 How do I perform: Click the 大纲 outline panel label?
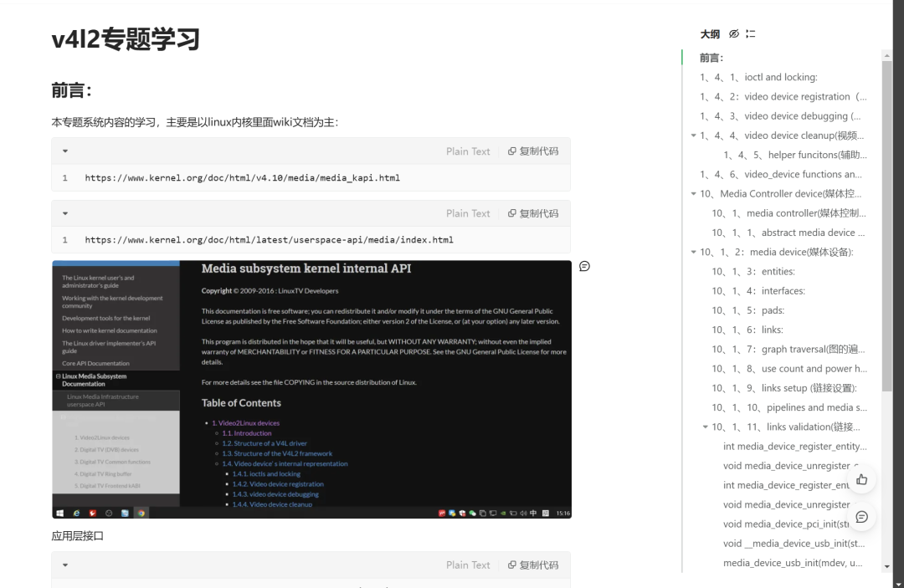[x=710, y=34]
